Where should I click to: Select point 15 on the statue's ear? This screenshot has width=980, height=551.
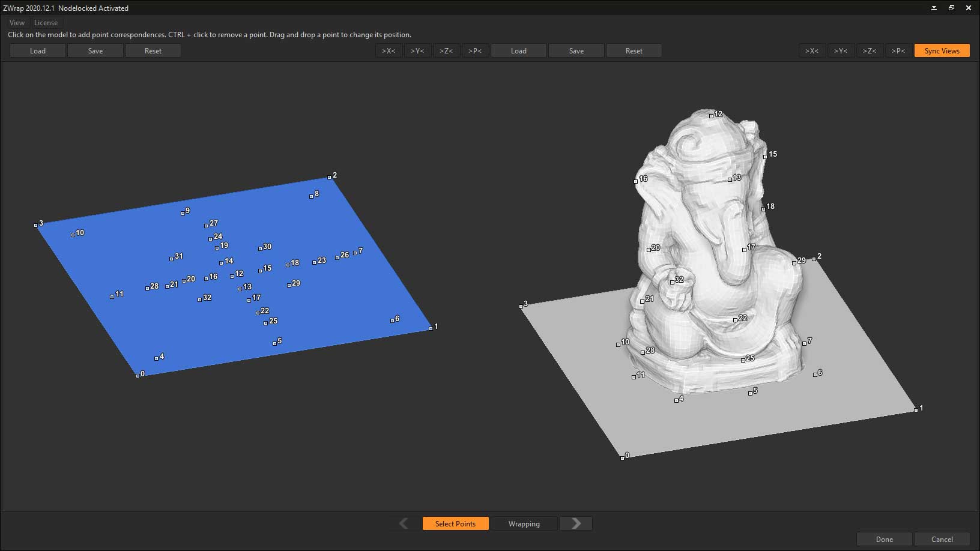pyautogui.click(x=765, y=156)
